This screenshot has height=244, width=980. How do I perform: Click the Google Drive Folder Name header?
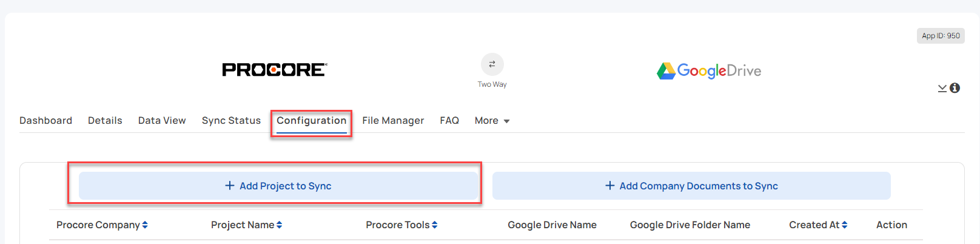[690, 225]
